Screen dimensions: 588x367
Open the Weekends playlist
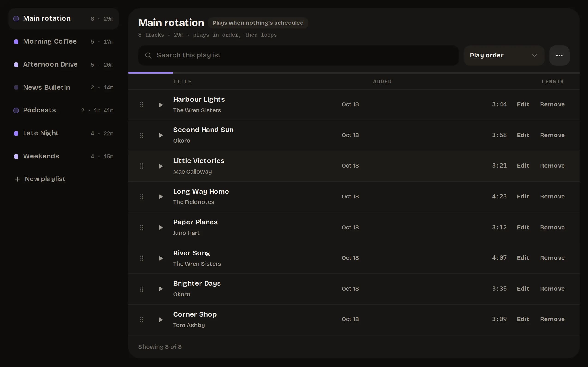(x=63, y=156)
